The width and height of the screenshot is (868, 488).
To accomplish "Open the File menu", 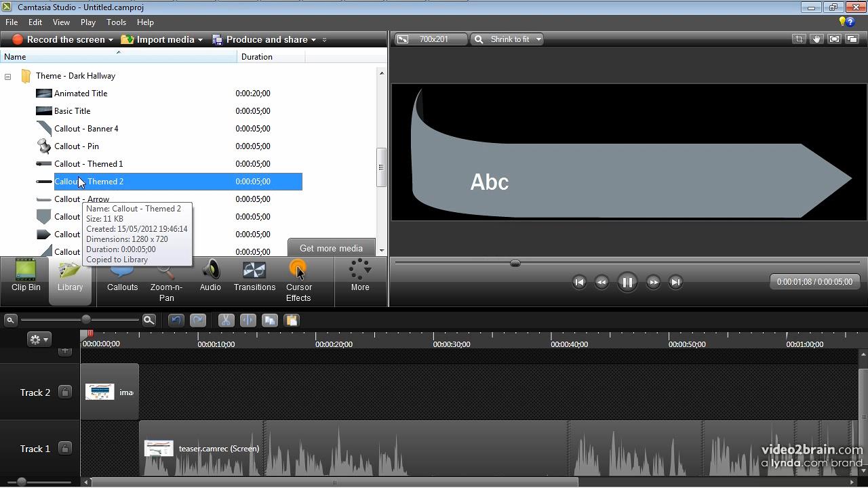I will (x=12, y=22).
